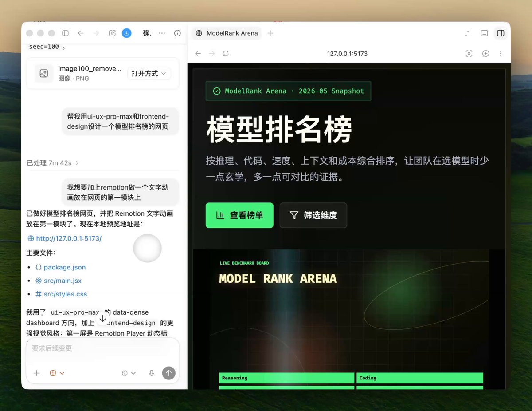This screenshot has width=532, height=411.
Task: Click the 筛选维度 filter button
Action: (x=313, y=215)
